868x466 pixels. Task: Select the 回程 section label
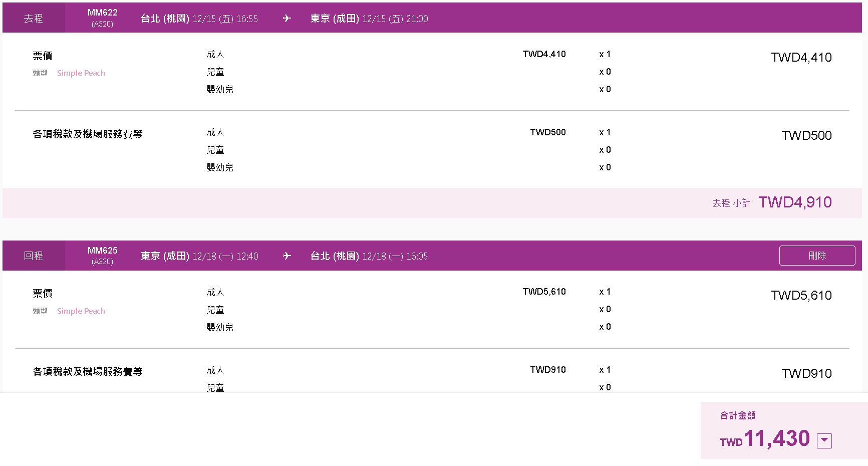[34, 256]
